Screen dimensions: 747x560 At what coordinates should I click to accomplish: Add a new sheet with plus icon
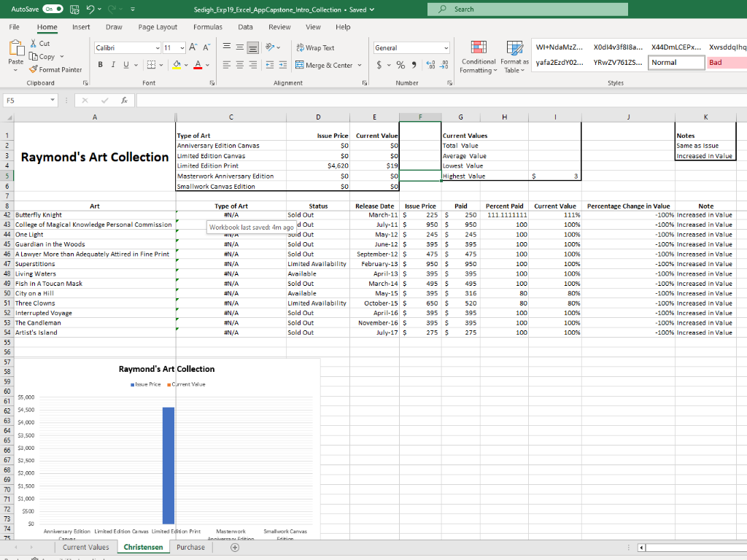(x=234, y=547)
